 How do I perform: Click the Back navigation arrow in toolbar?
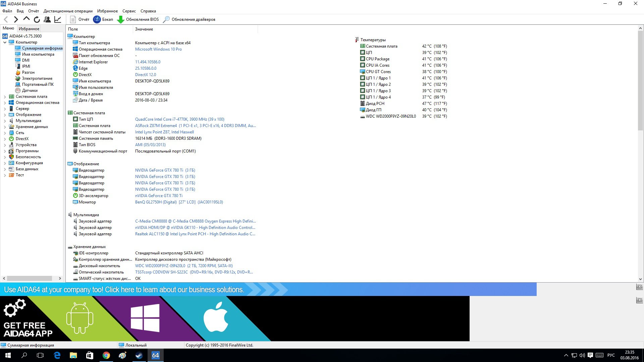point(6,19)
